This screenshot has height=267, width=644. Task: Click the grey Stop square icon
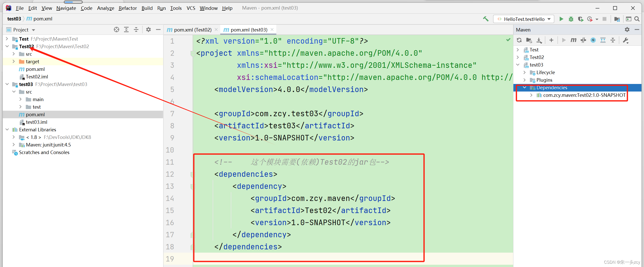coord(604,19)
